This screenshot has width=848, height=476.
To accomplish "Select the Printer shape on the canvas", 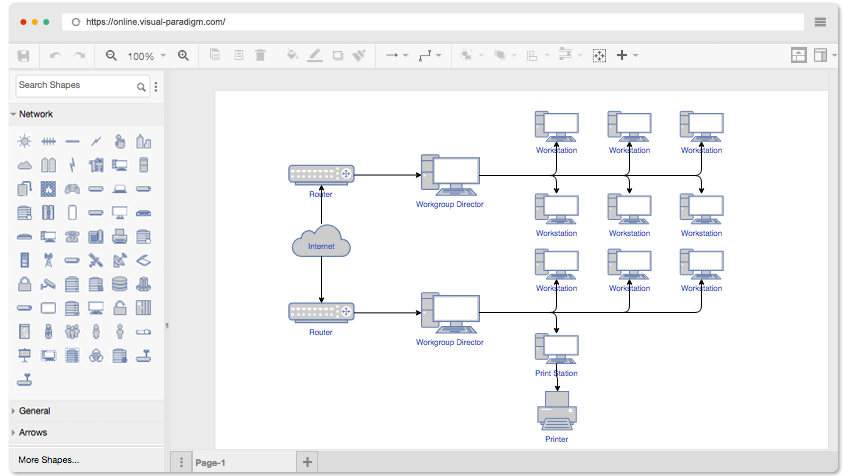I will click(x=556, y=411).
